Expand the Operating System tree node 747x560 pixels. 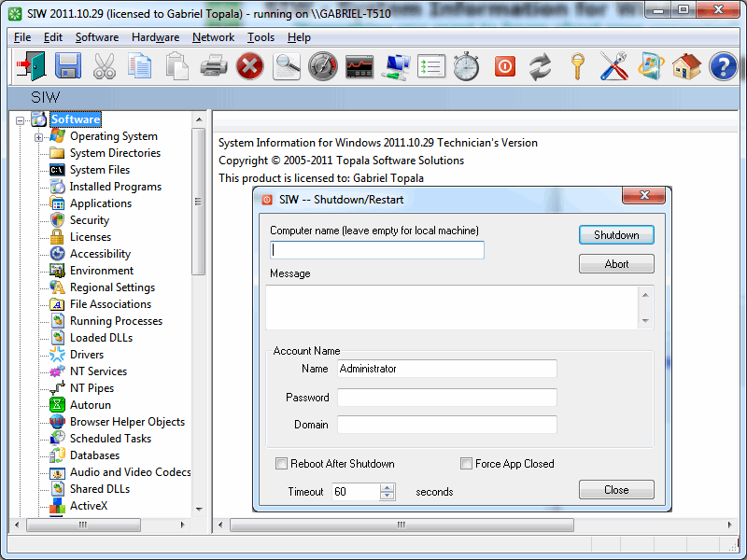[x=39, y=137]
